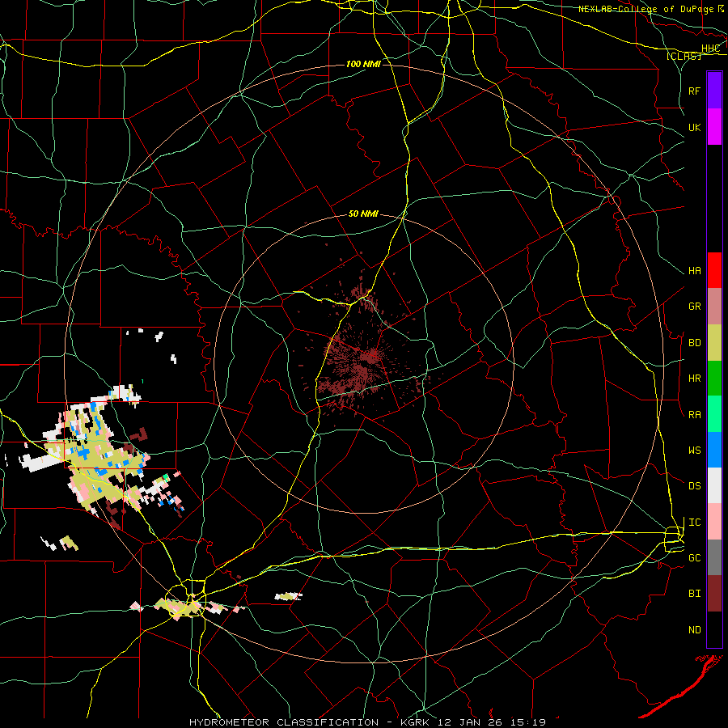Click the HR legend label
The image size is (728, 728).
coord(695,379)
